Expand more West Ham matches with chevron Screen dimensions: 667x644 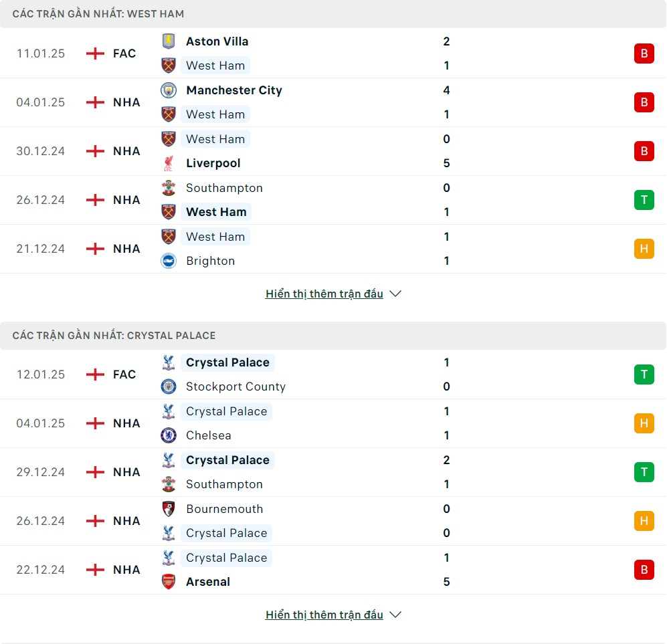pos(395,294)
